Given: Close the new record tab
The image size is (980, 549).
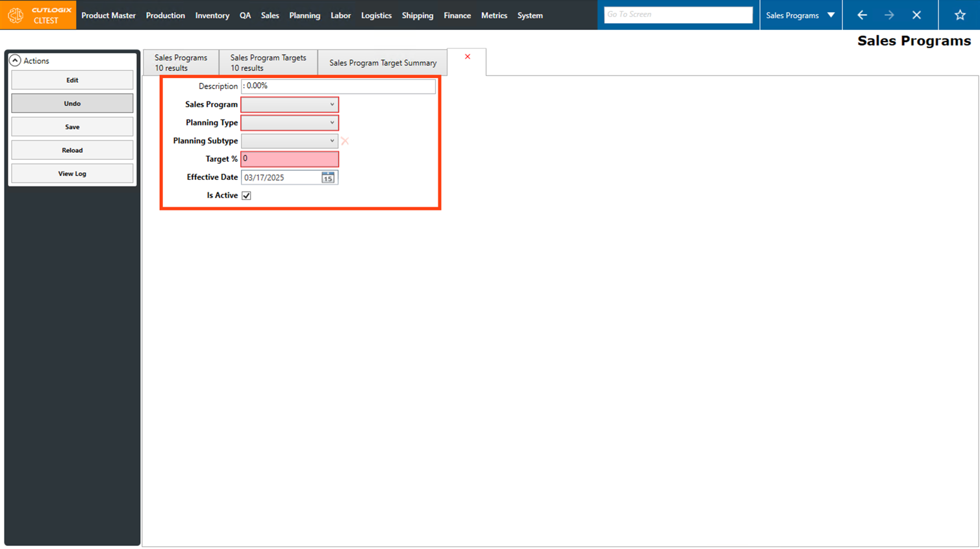Looking at the screenshot, I should 468,57.
